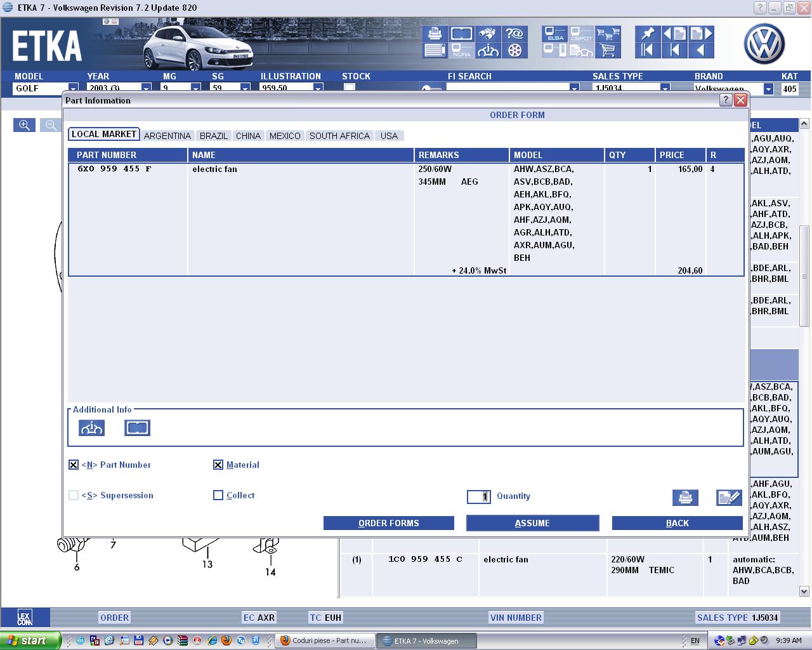Screen dimensions: 812x650
Task: Click the KAT 405 field
Action: click(790, 89)
